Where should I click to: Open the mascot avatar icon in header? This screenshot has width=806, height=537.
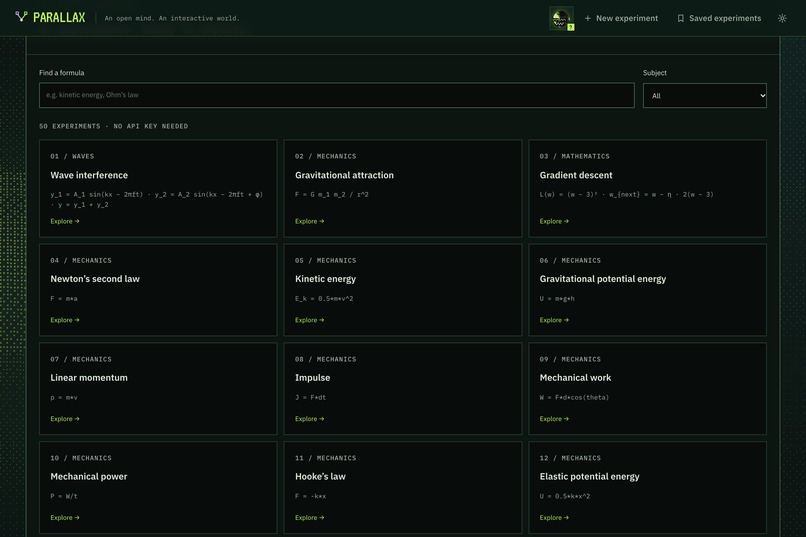tap(561, 18)
